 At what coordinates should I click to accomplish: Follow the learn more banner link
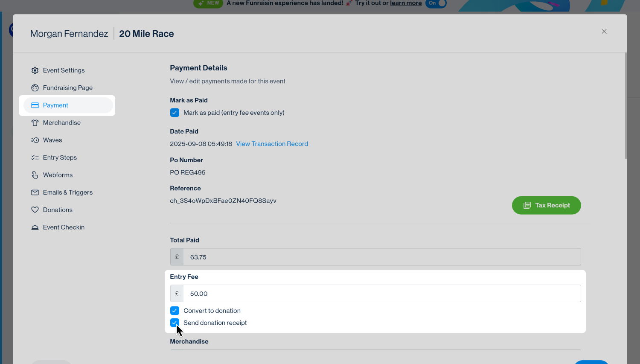coord(406,3)
